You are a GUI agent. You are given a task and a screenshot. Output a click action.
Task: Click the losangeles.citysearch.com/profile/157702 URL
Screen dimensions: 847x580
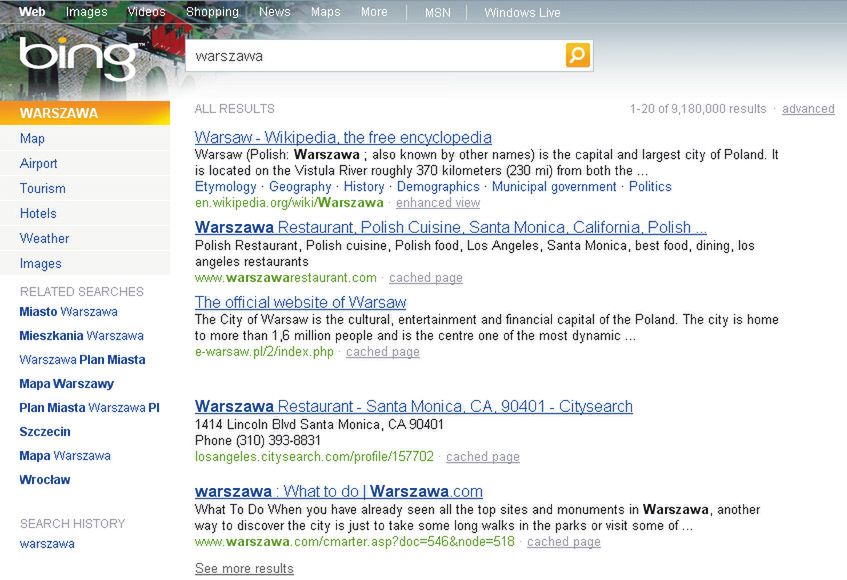pos(314,456)
